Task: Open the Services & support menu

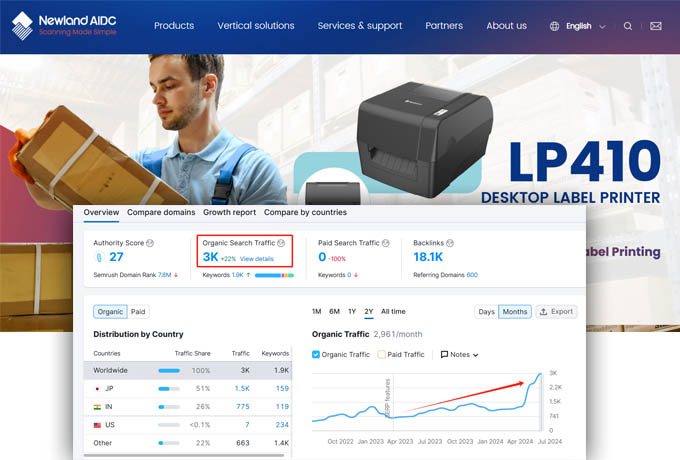Action: 360,26
